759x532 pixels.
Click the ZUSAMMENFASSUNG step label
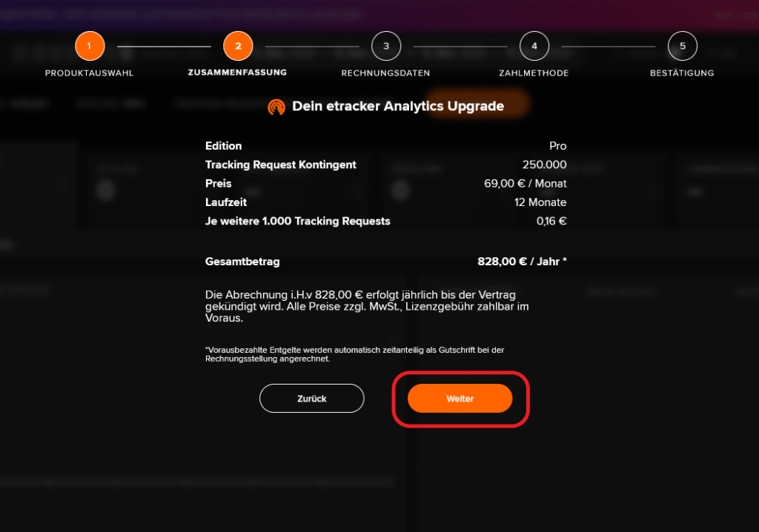point(237,73)
